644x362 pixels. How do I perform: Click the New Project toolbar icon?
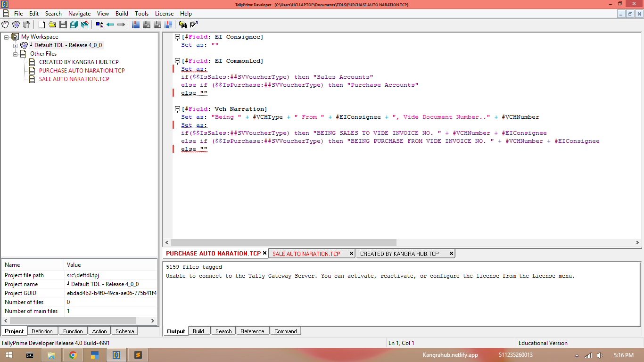(x=5, y=25)
